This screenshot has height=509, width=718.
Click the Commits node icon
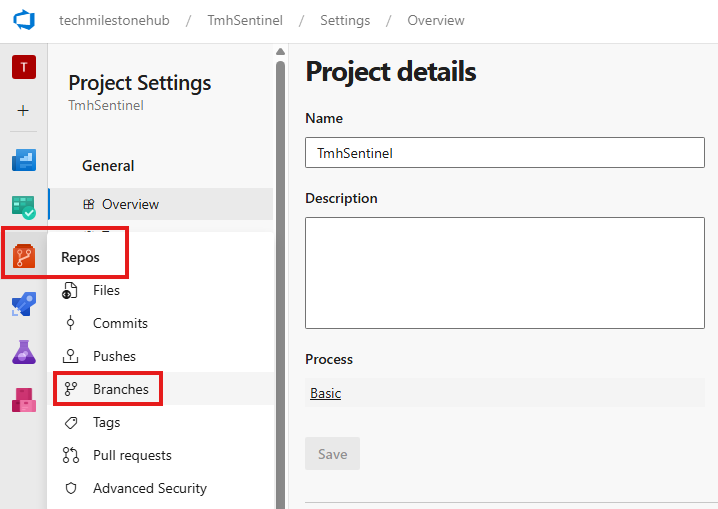click(x=70, y=323)
